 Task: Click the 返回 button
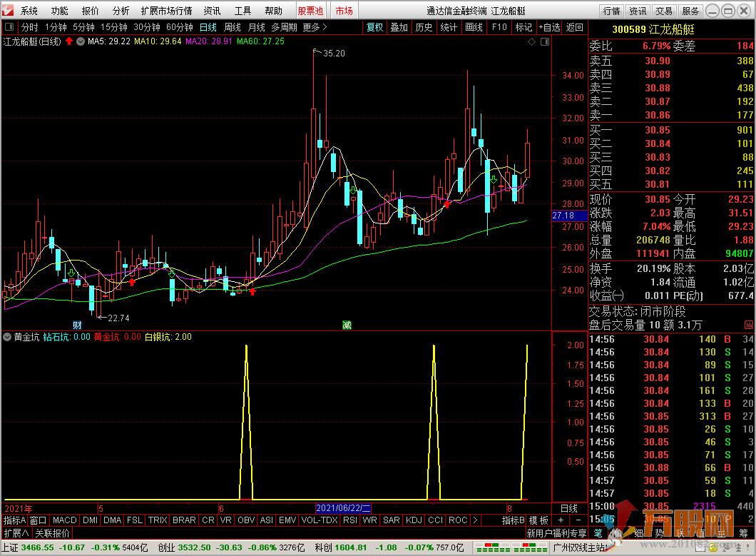[574, 27]
